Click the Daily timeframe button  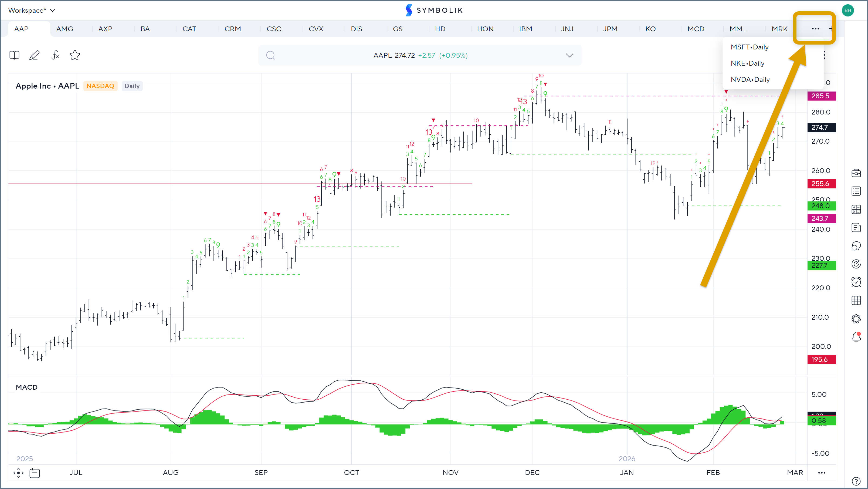(x=132, y=86)
